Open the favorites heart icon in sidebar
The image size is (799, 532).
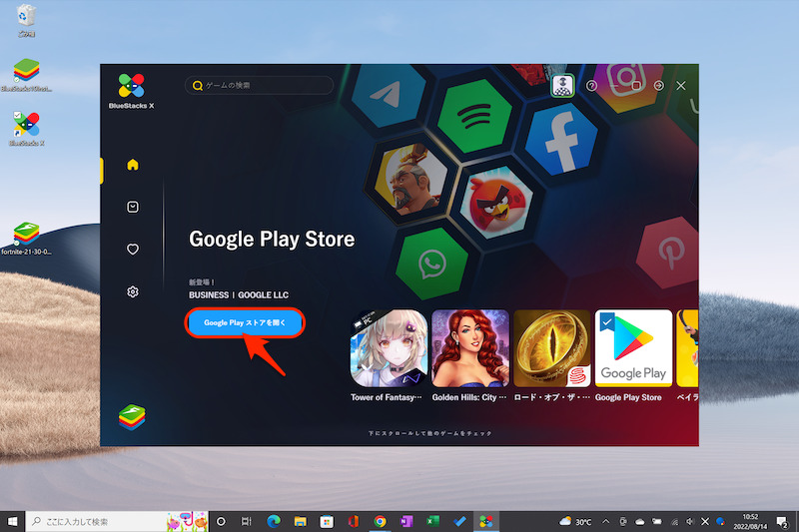(x=133, y=250)
